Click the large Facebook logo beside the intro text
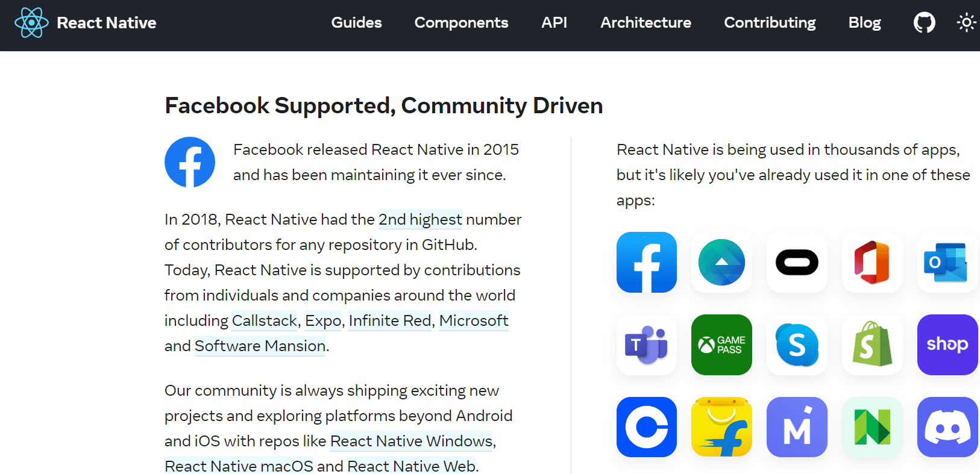The width and height of the screenshot is (980, 474). click(x=190, y=162)
